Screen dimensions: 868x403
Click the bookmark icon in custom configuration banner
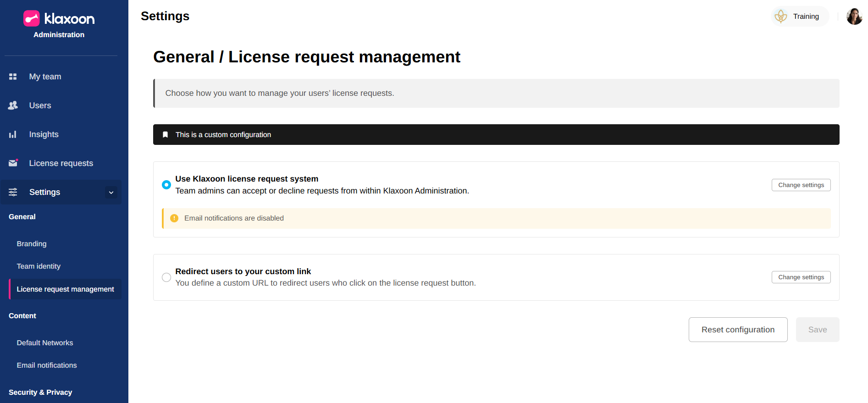(x=166, y=135)
